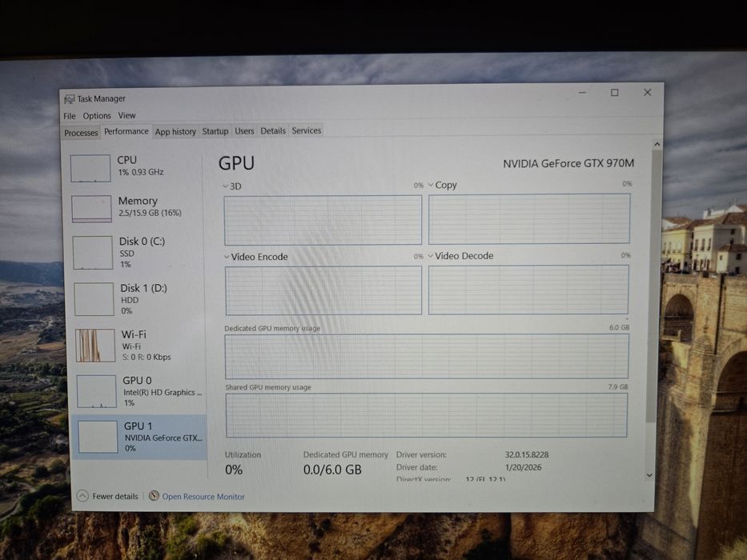
Task: Click the scrollbar up arrow
Action: (x=657, y=144)
